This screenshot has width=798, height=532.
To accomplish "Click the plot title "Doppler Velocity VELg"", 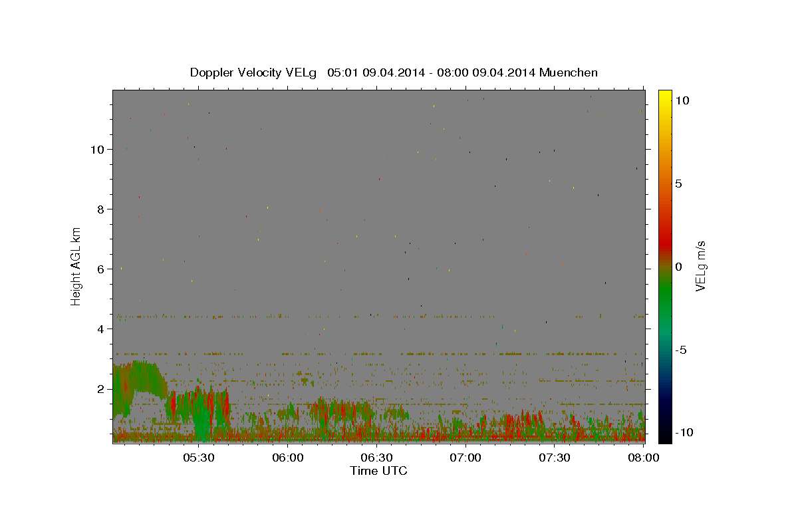I will click(253, 72).
